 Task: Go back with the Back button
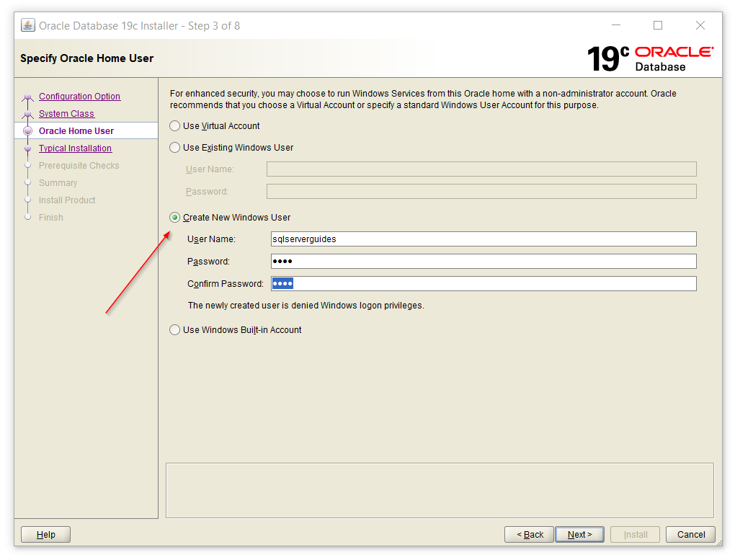[529, 535]
